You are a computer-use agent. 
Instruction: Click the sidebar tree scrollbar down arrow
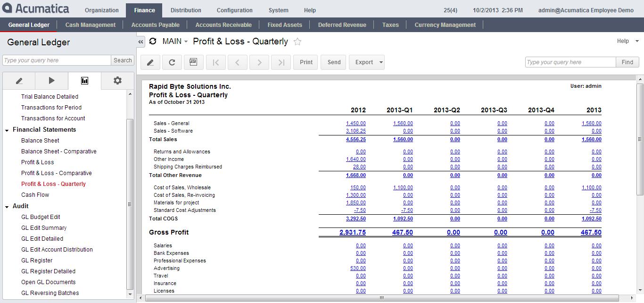pyautogui.click(x=130, y=294)
